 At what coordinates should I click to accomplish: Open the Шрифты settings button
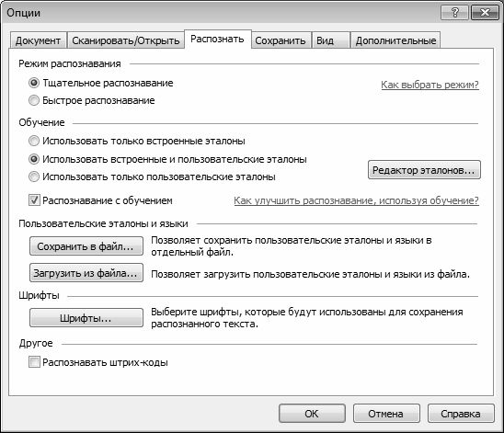coord(86,318)
